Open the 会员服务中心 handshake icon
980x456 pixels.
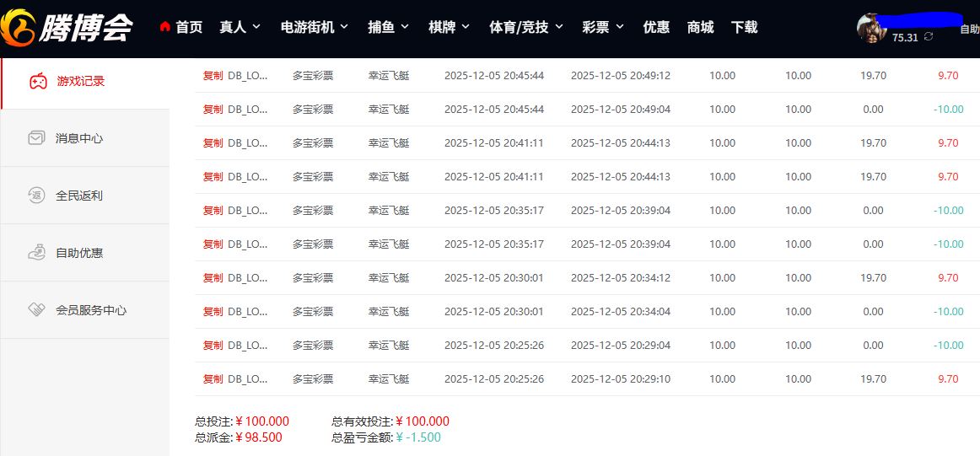(36, 309)
